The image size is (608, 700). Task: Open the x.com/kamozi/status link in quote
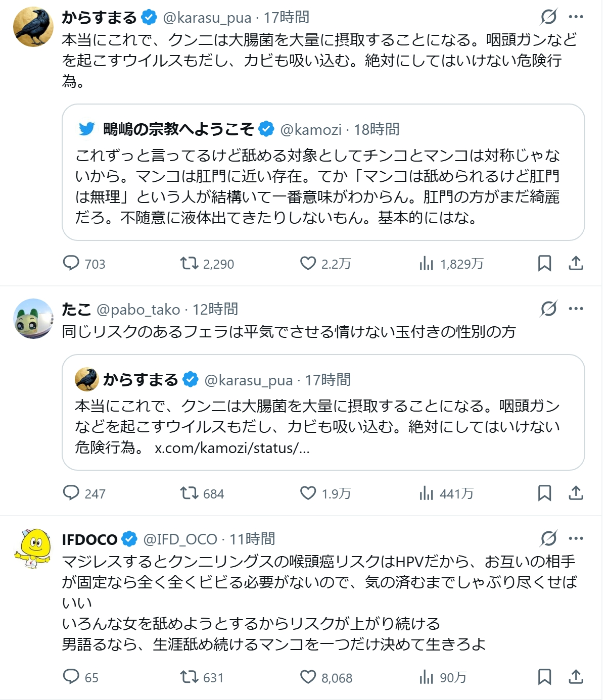[x=232, y=448]
